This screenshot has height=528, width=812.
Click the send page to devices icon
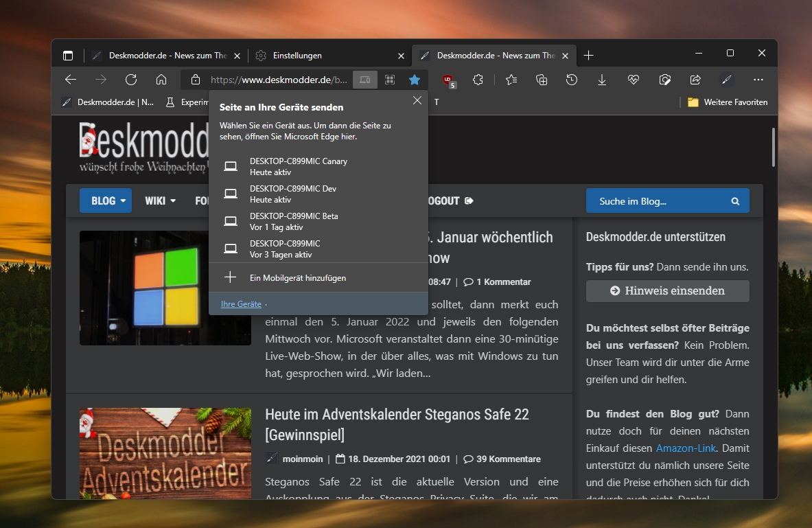coord(365,80)
